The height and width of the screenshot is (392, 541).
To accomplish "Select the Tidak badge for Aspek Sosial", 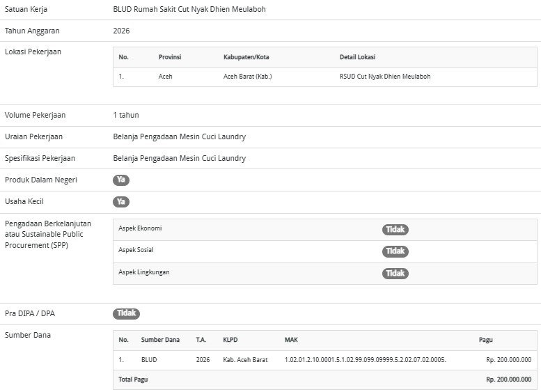I will pos(395,251).
